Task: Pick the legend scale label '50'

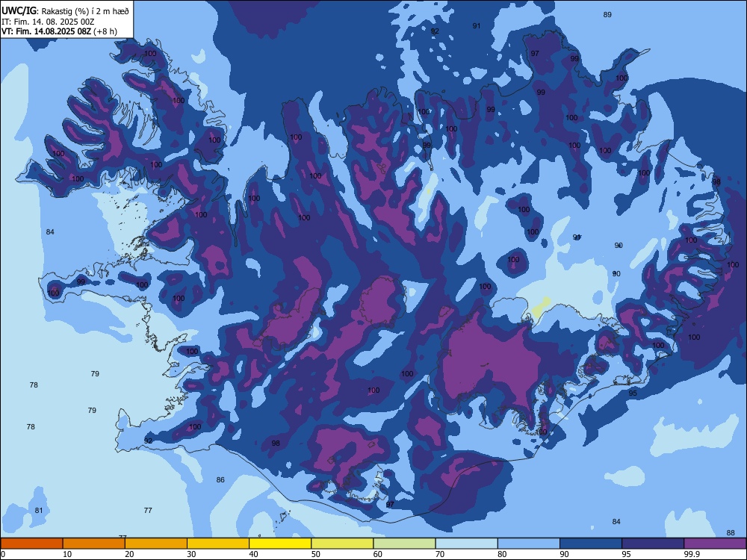Action: point(315,554)
